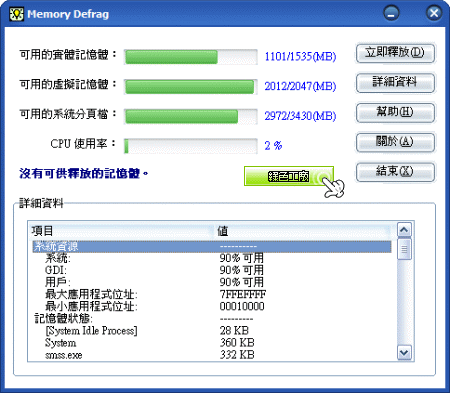This screenshot has height=393, width=450.
Task: Click the 7FFEFFFF value cell
Action: click(243, 294)
